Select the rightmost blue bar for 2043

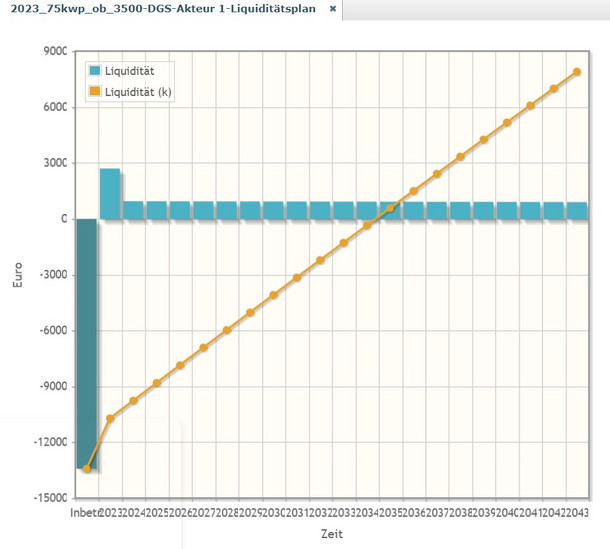[577, 210]
